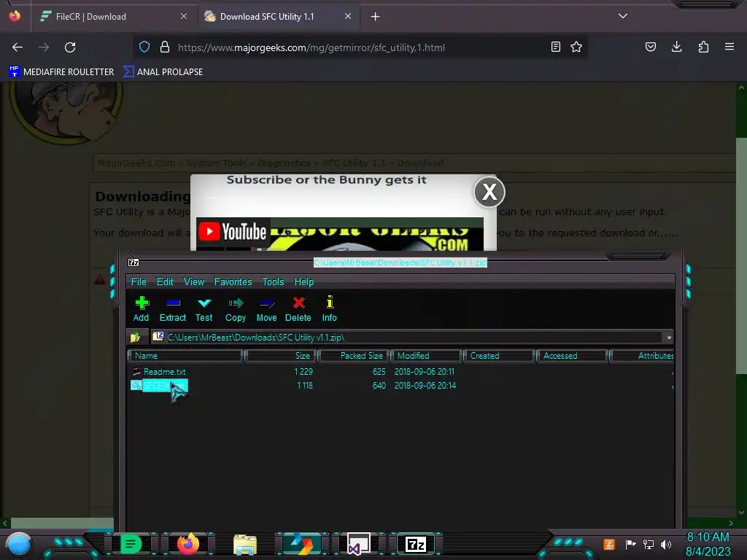Click the 7z icon in window title
This screenshot has width=747, height=560.
pyautogui.click(x=133, y=262)
